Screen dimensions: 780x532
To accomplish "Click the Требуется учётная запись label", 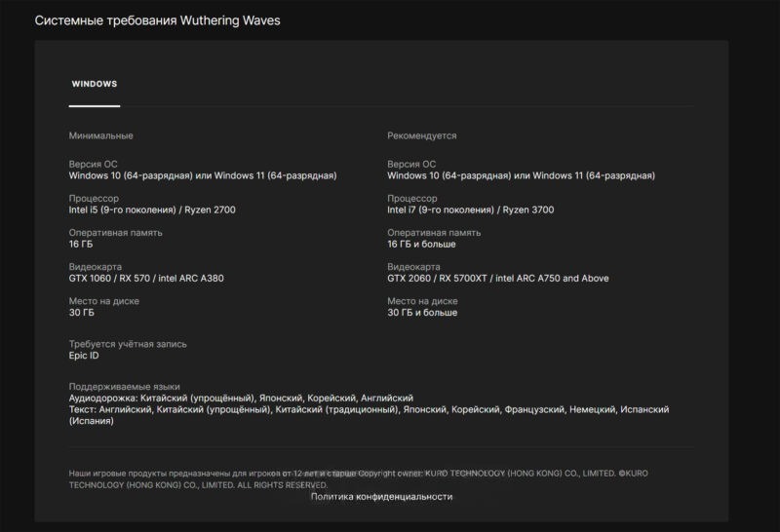I will tap(128, 344).
